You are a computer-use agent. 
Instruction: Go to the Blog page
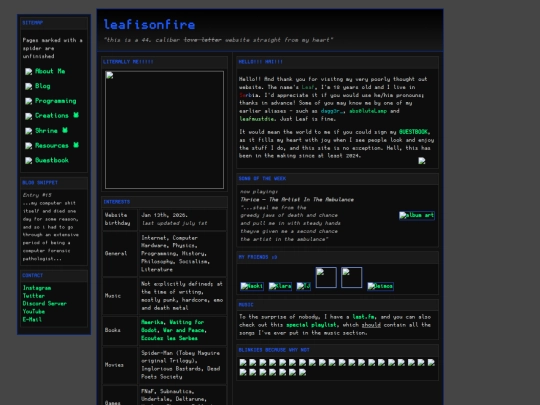pyautogui.click(x=43, y=86)
